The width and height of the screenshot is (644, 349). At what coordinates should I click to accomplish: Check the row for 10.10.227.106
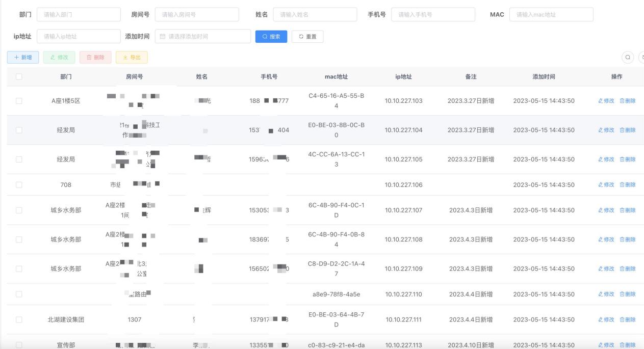pyautogui.click(x=19, y=185)
